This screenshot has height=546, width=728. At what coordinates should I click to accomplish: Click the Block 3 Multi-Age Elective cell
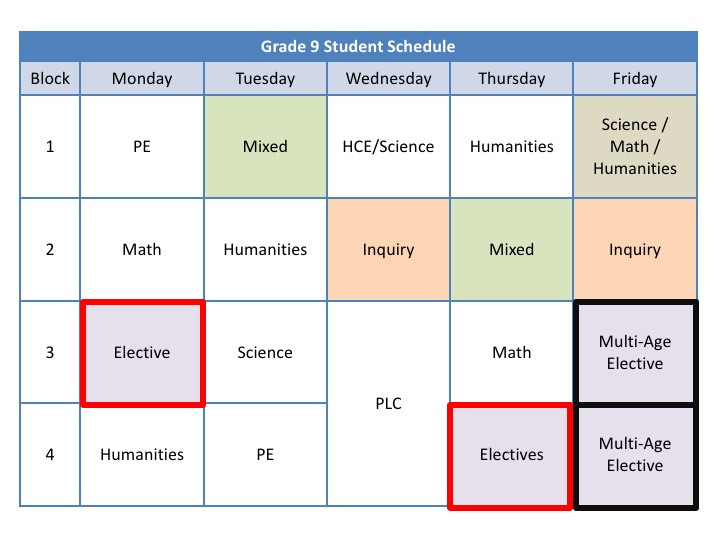tap(635, 353)
